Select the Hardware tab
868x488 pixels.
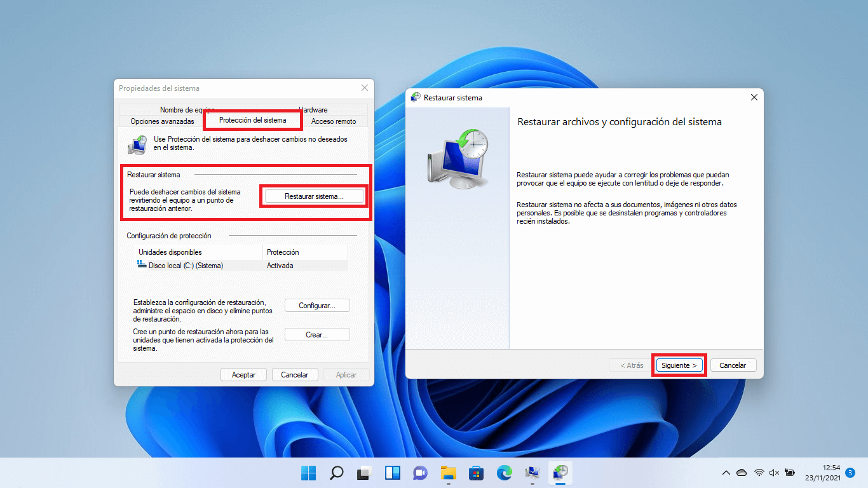(x=313, y=109)
